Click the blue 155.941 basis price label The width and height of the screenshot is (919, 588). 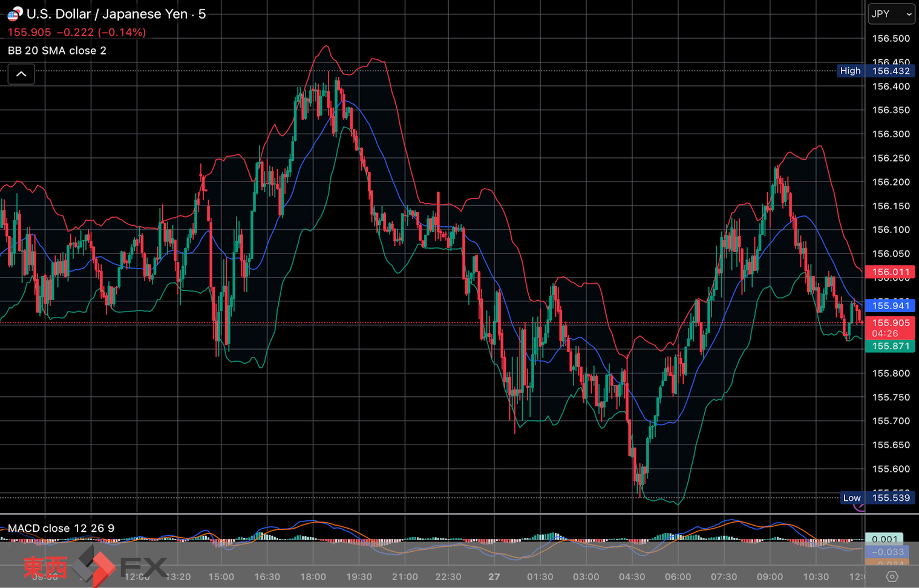pos(890,306)
